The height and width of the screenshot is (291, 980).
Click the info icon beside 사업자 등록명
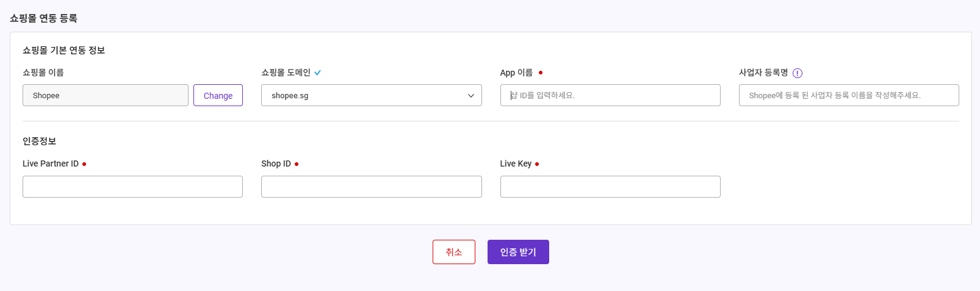[x=798, y=73]
